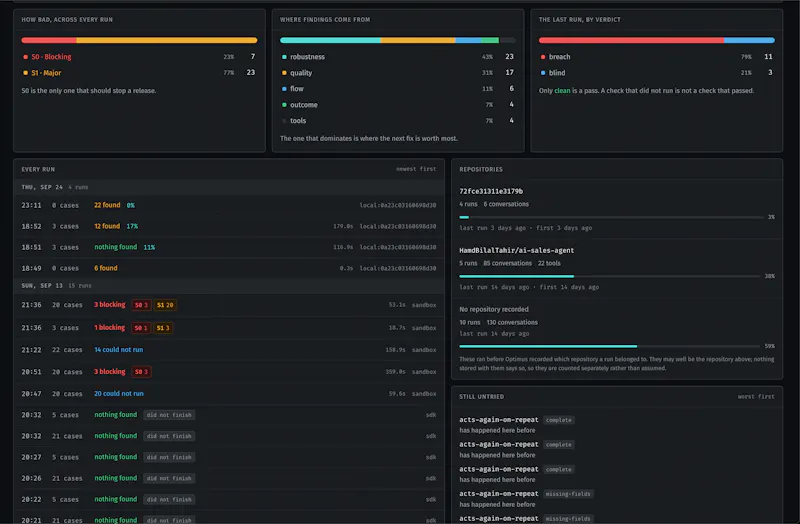Click the THU, SEP 24 date group header
This screenshot has height=524, width=800.
click(x=229, y=187)
